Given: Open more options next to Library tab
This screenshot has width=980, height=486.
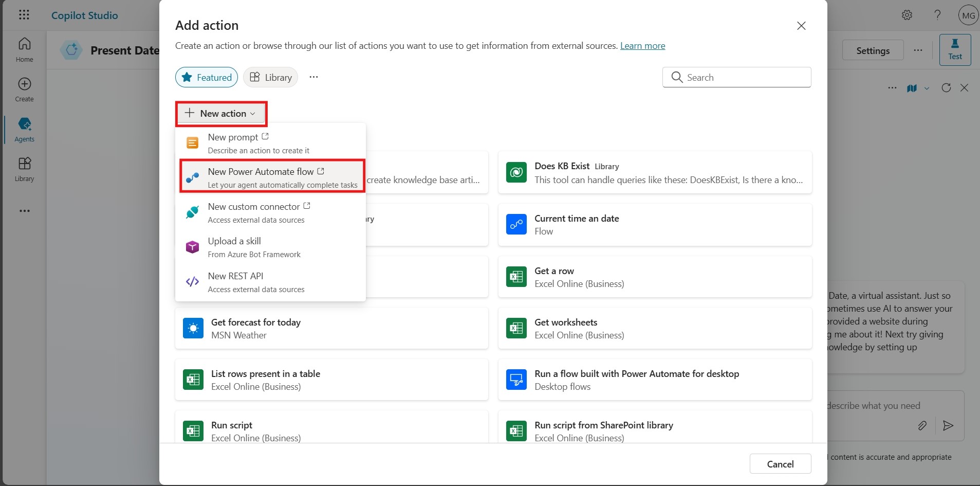Looking at the screenshot, I should [x=313, y=77].
